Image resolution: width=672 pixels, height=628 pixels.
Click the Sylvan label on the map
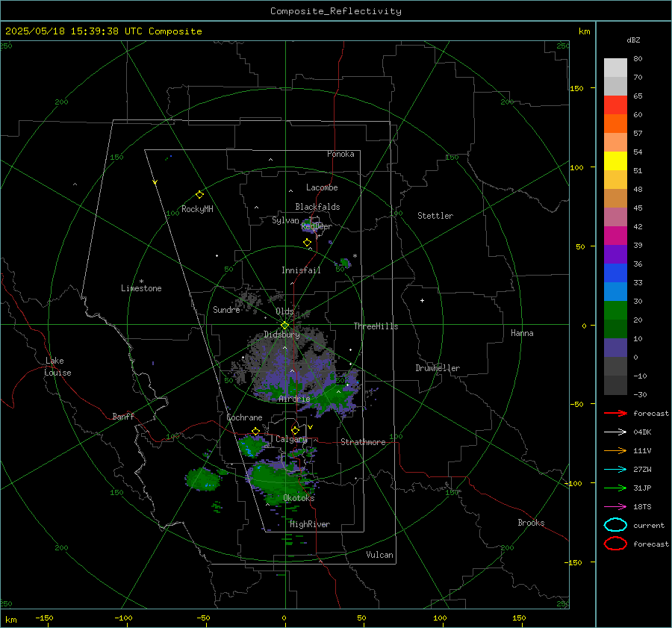(x=285, y=220)
